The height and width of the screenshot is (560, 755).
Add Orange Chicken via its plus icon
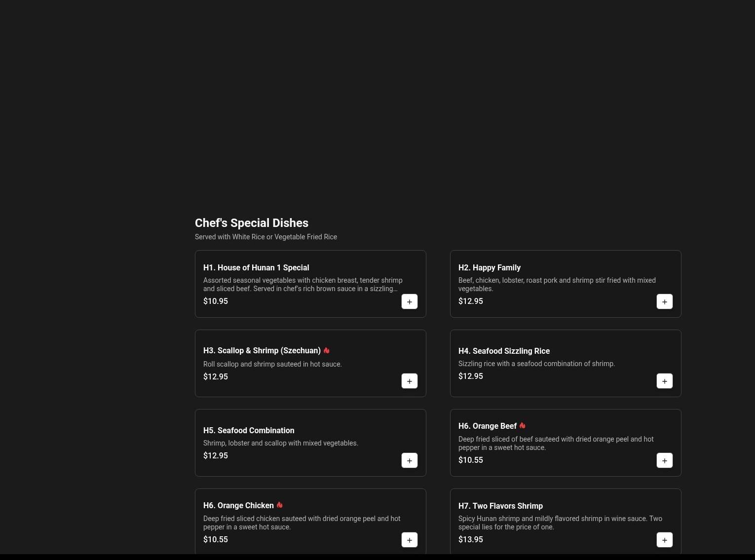(x=409, y=540)
